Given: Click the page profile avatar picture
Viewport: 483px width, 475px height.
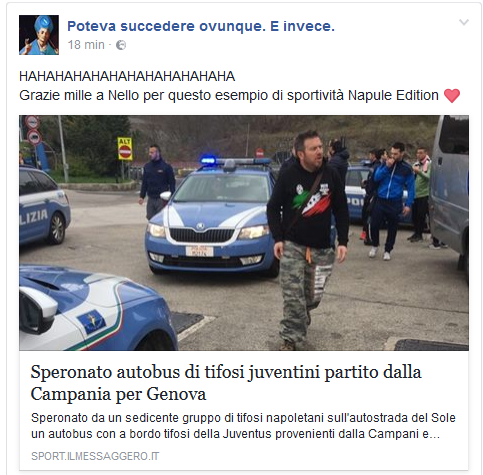Looking at the screenshot, I should 39,35.
